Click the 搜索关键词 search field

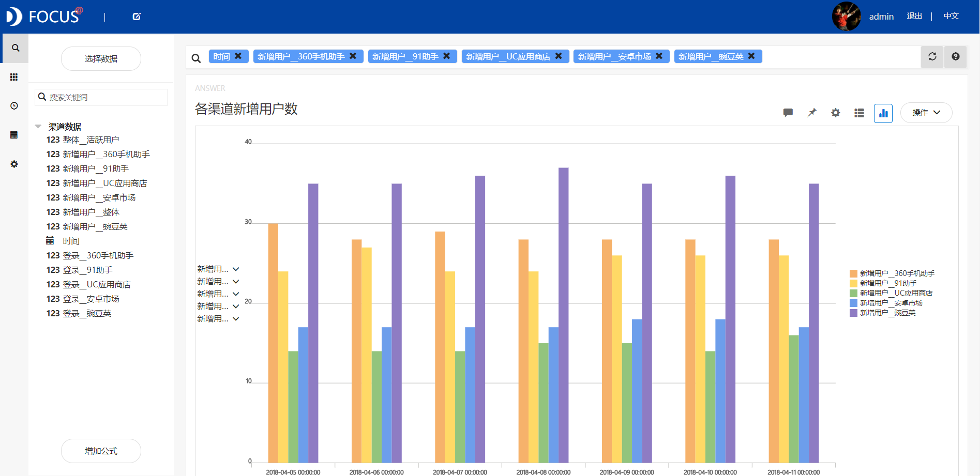tap(106, 97)
